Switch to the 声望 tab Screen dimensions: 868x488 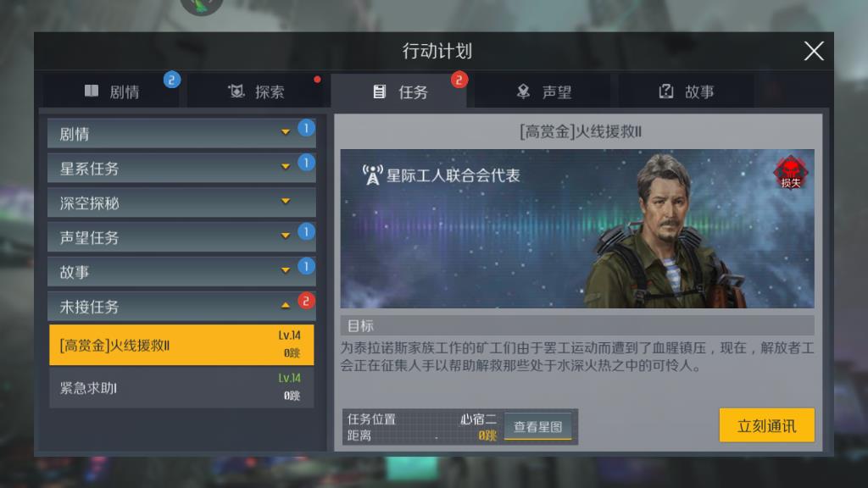pyautogui.click(x=542, y=91)
